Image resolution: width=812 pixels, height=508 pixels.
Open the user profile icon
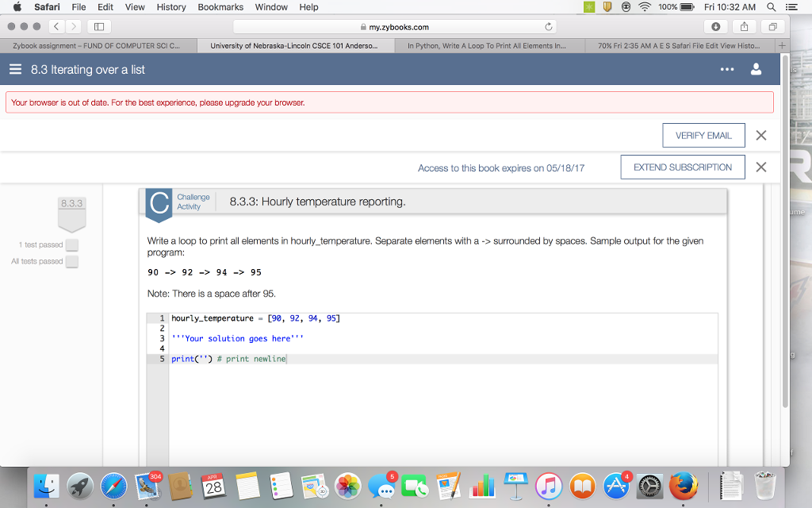(x=756, y=70)
